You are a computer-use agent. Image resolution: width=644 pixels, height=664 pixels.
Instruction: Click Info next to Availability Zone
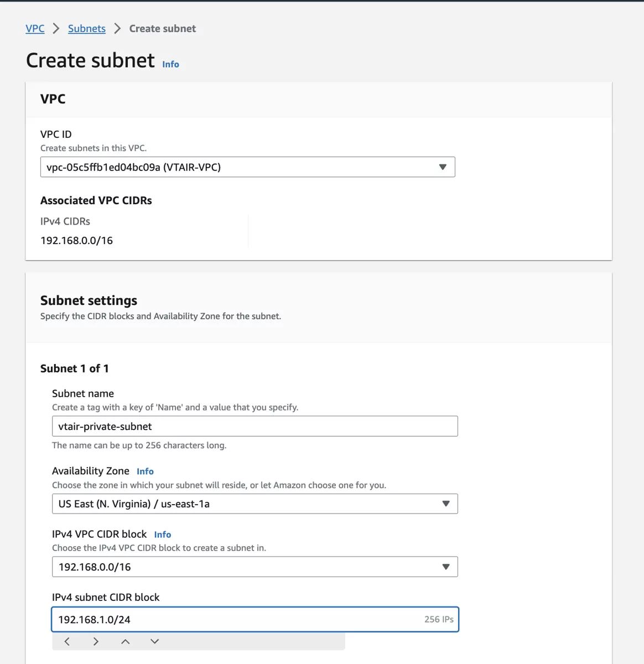click(x=145, y=471)
